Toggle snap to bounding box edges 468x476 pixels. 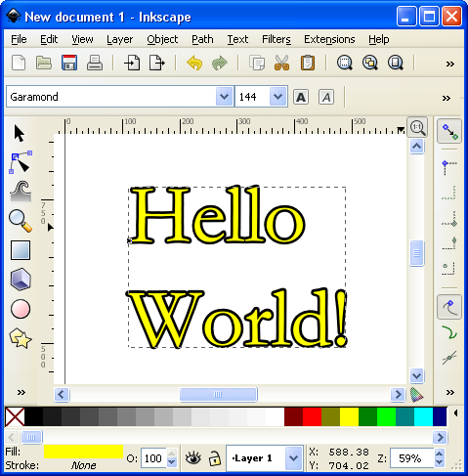(x=449, y=193)
